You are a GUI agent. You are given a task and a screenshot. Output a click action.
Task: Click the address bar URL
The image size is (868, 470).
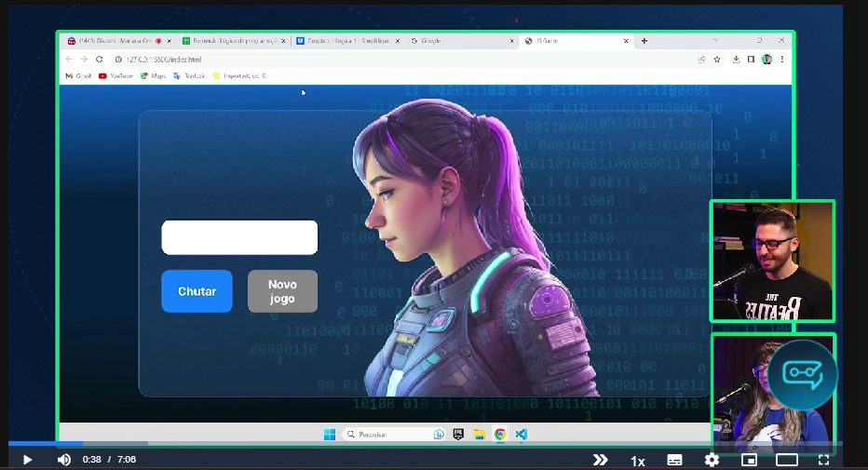[164, 60]
